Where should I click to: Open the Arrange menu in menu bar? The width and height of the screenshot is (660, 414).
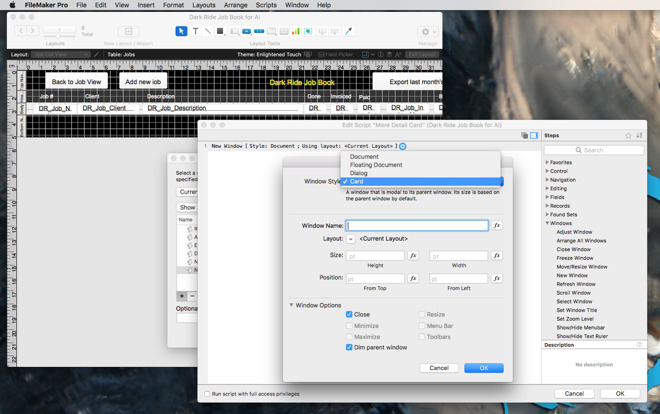[235, 5]
